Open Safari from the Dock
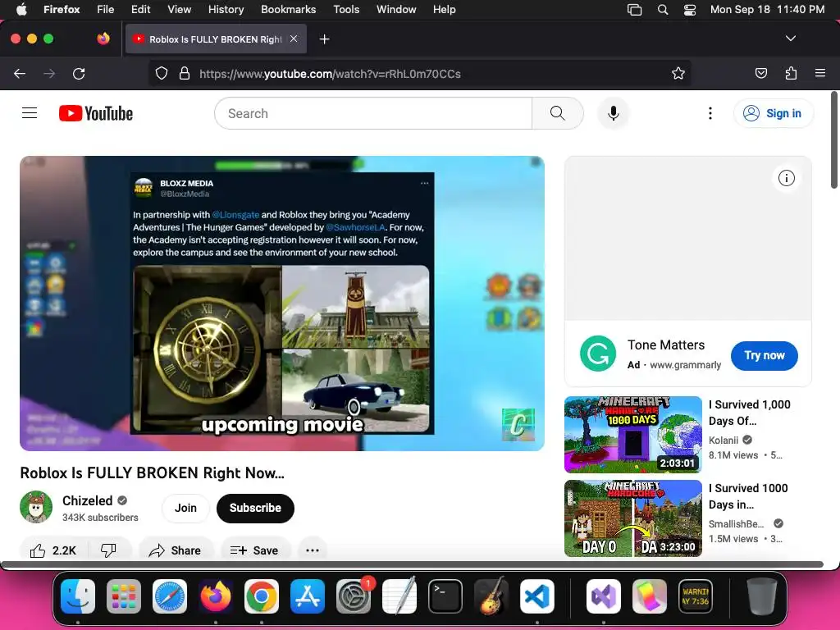 (x=170, y=596)
